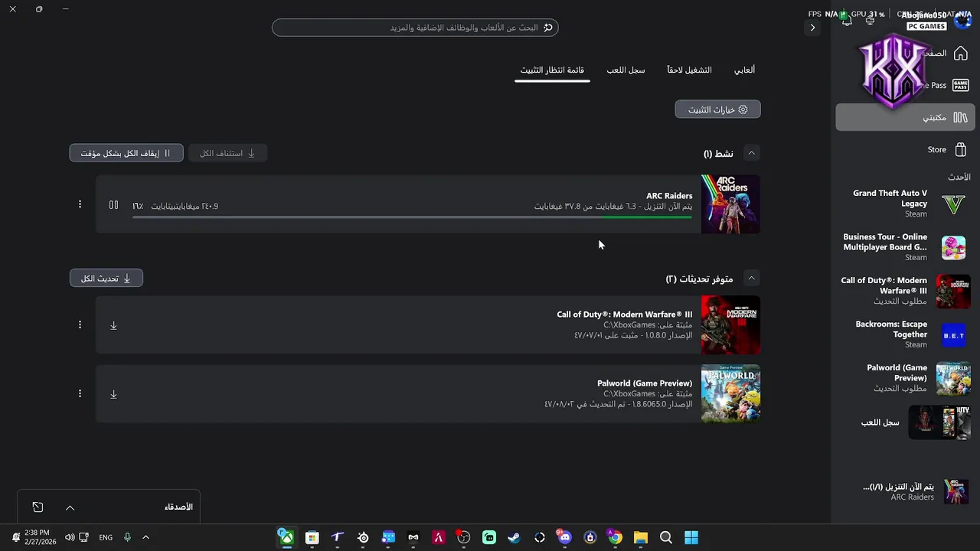Image resolution: width=980 pixels, height=551 pixels.
Task: Select Install Queue (قائمة انتظار التثبيت) tab
Action: point(552,70)
